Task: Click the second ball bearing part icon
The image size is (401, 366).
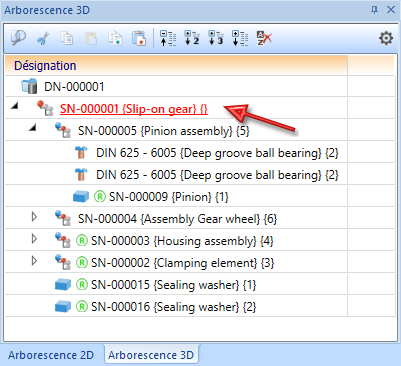Action: (x=81, y=175)
